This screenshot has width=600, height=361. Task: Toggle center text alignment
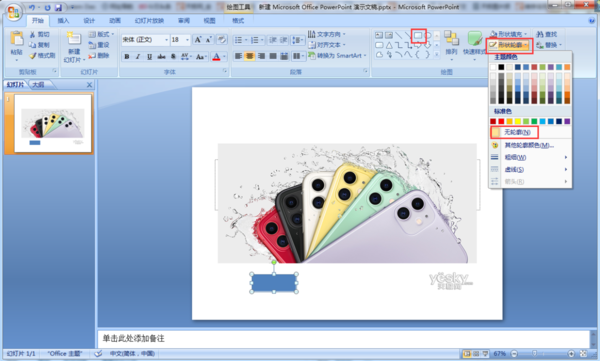click(x=249, y=56)
